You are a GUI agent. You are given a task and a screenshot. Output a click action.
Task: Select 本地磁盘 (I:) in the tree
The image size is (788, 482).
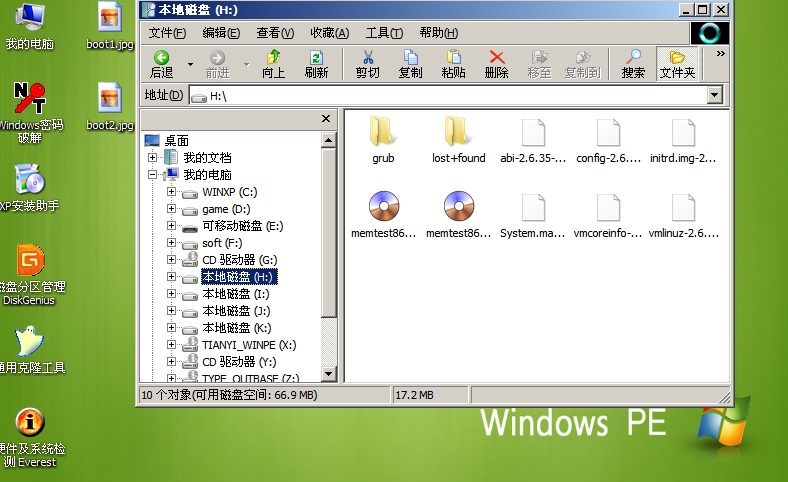[236, 294]
